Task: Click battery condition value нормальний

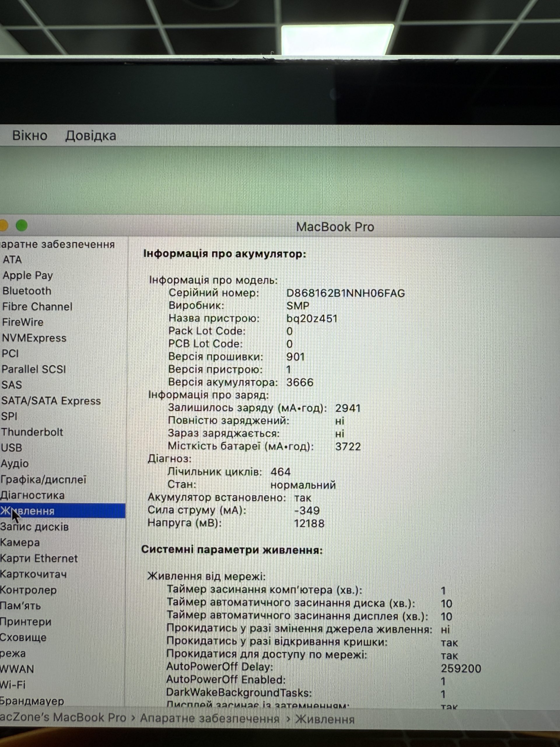Action: (x=303, y=485)
